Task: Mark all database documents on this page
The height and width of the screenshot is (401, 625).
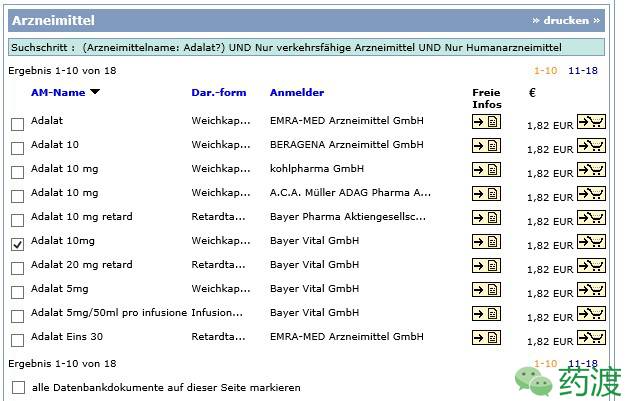Action: pyautogui.click(x=18, y=387)
